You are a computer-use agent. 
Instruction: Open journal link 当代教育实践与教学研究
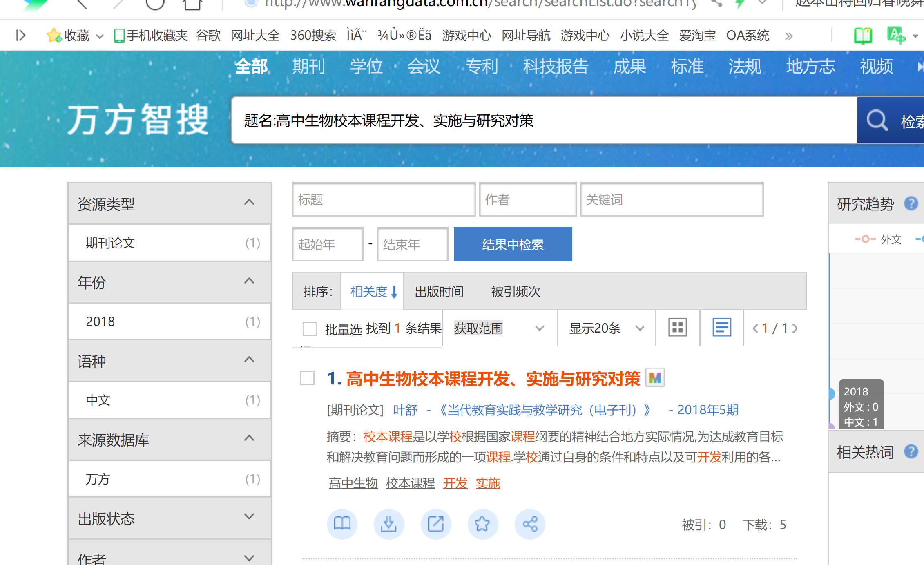pos(545,410)
